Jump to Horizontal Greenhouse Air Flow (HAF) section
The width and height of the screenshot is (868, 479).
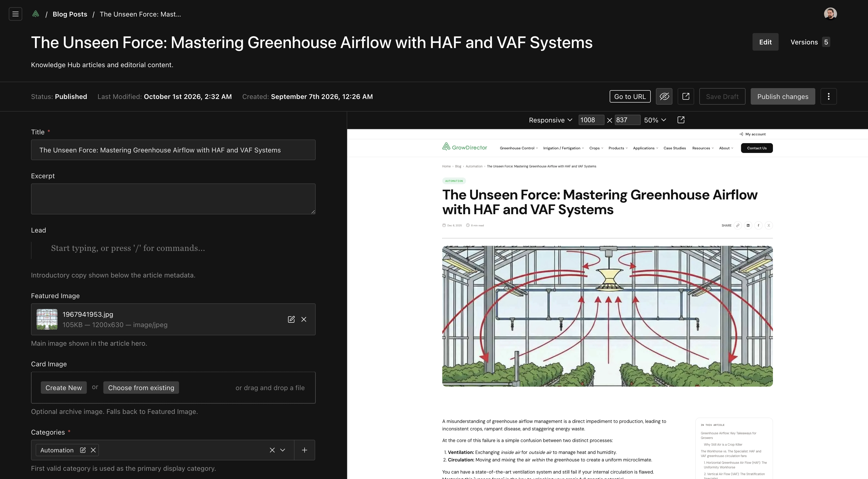point(735,465)
